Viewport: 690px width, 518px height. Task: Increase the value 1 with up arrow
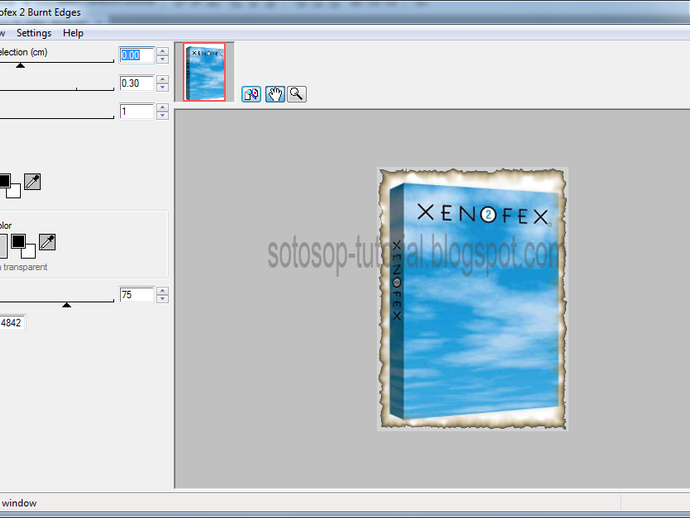click(162, 107)
